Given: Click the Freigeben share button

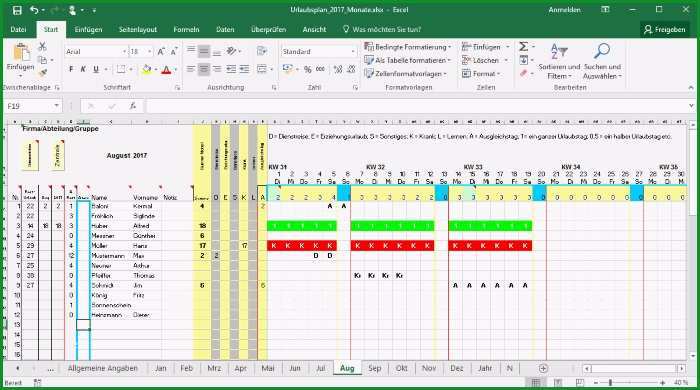Looking at the screenshot, I should (x=665, y=29).
